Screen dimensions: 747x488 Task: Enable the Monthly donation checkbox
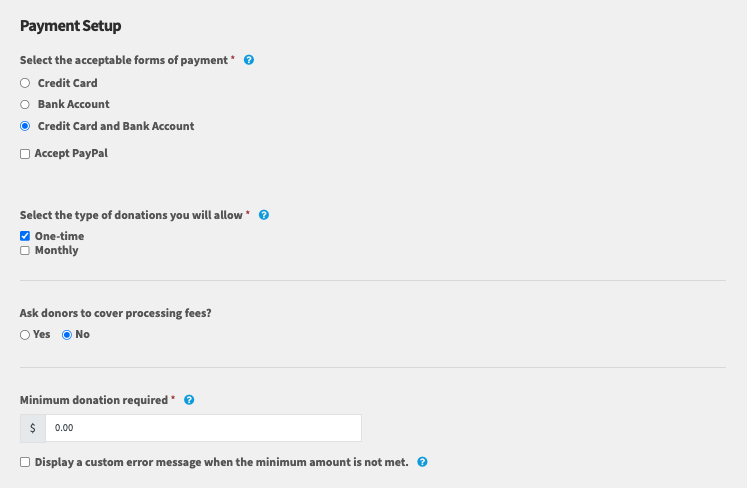tap(25, 251)
